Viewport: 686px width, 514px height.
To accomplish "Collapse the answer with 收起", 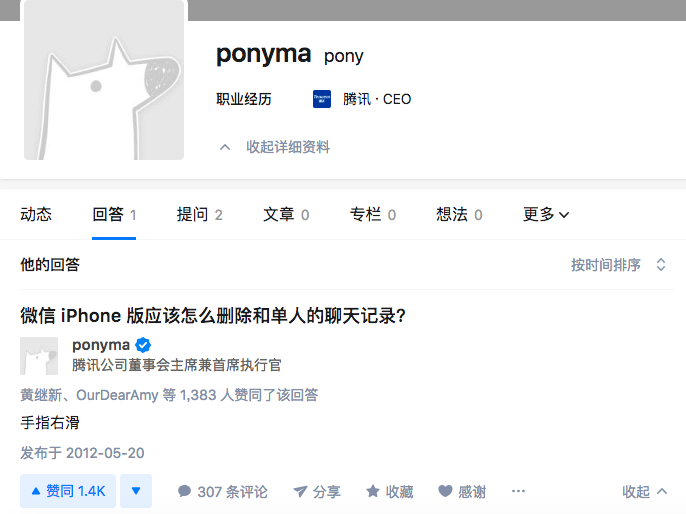I will click(644, 492).
